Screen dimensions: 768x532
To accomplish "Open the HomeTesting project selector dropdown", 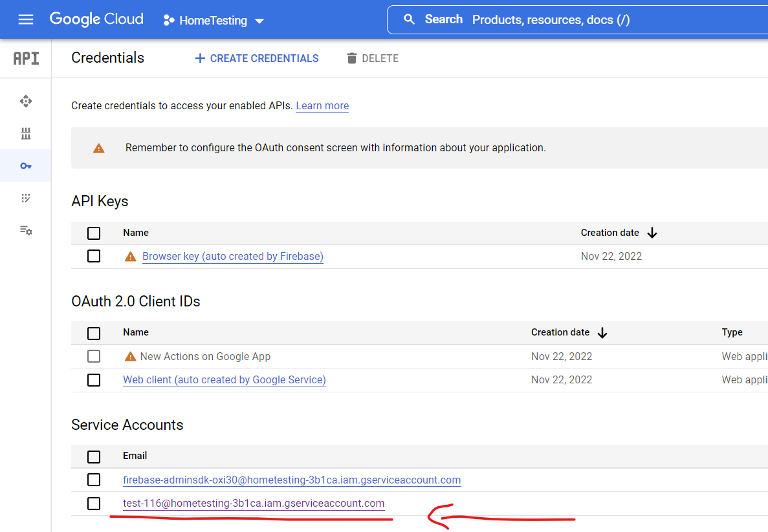I will tap(214, 20).
